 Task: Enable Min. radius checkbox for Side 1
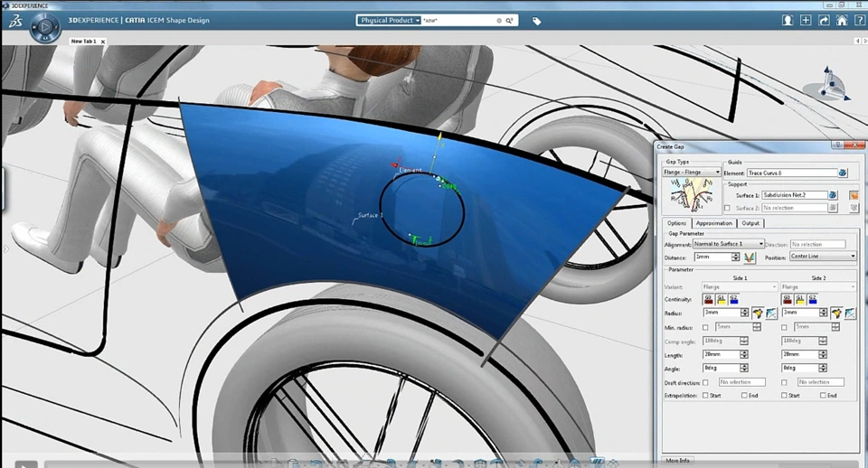click(x=705, y=327)
